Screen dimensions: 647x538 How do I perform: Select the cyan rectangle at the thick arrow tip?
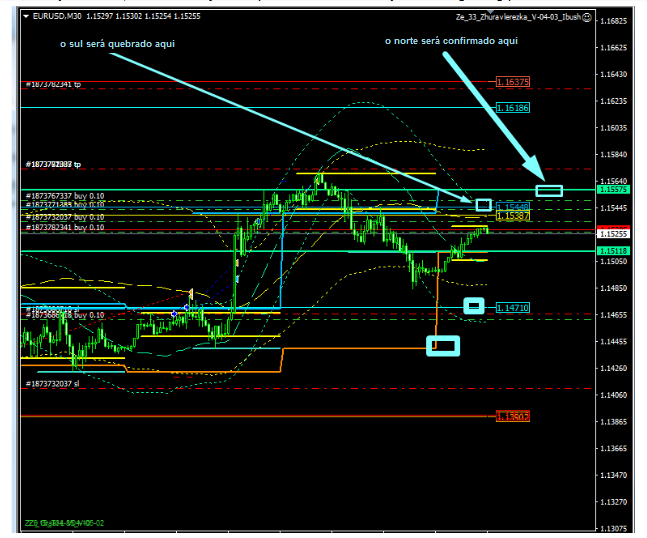pyautogui.click(x=549, y=190)
